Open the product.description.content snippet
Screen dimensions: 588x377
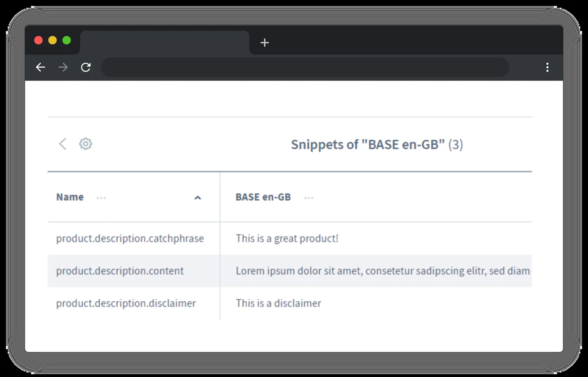[120, 271]
